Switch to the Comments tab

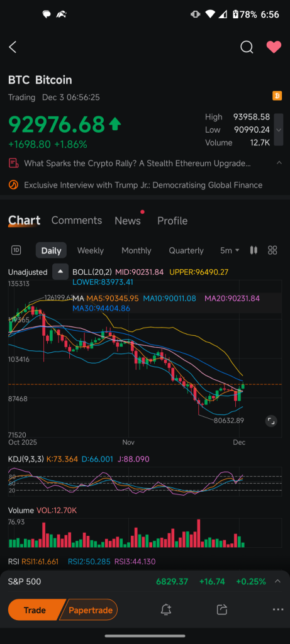point(76,221)
